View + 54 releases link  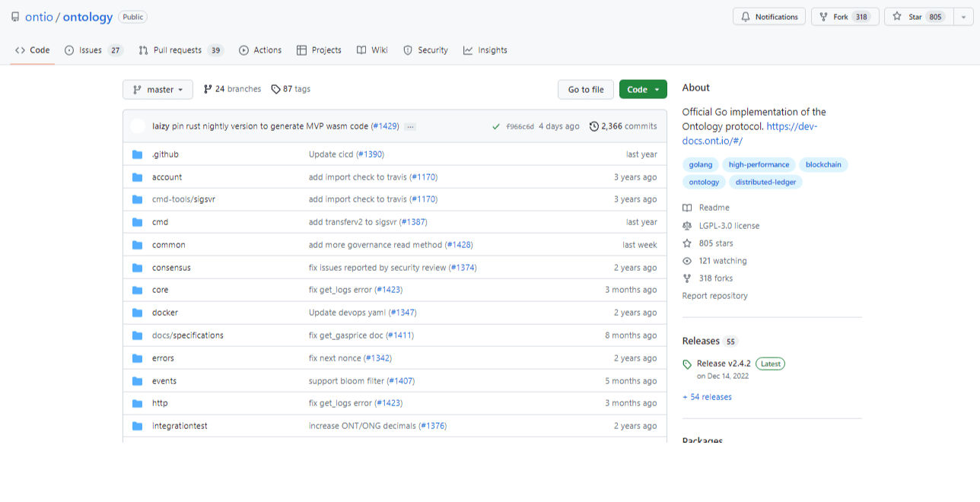click(x=707, y=397)
